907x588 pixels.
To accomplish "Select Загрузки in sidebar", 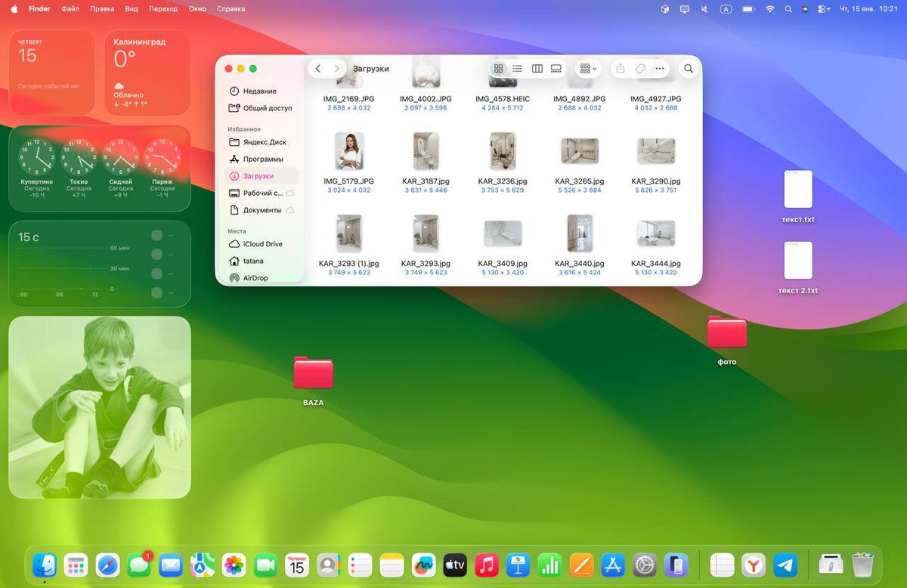I will tap(262, 176).
